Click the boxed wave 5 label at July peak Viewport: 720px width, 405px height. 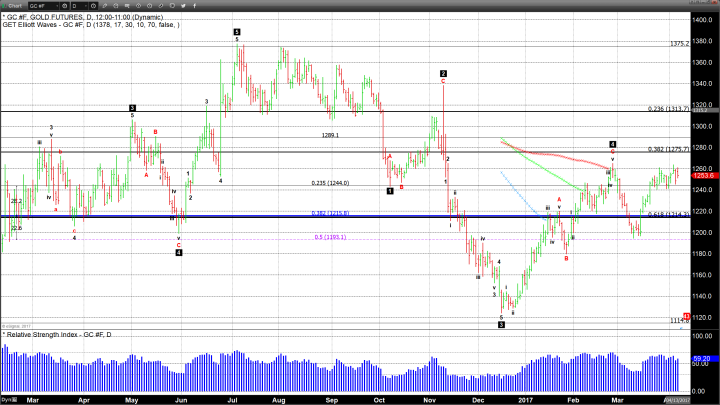pyautogui.click(x=237, y=32)
